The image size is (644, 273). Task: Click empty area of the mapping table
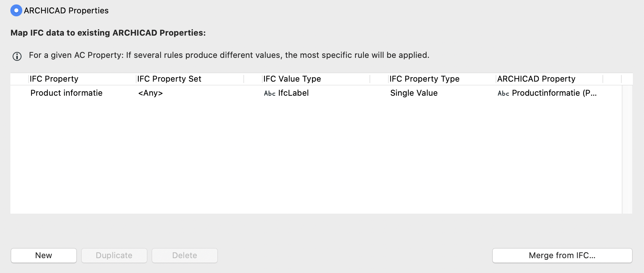pyautogui.click(x=316, y=157)
